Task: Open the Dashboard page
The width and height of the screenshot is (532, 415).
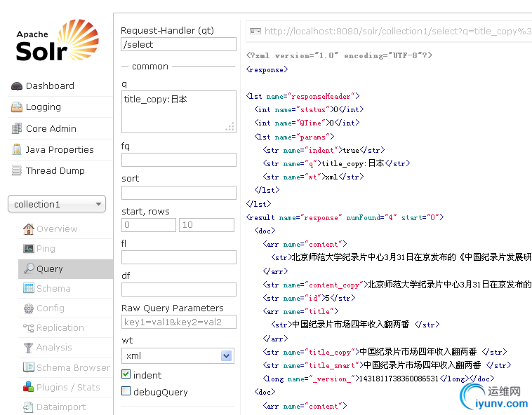Action: coord(51,86)
